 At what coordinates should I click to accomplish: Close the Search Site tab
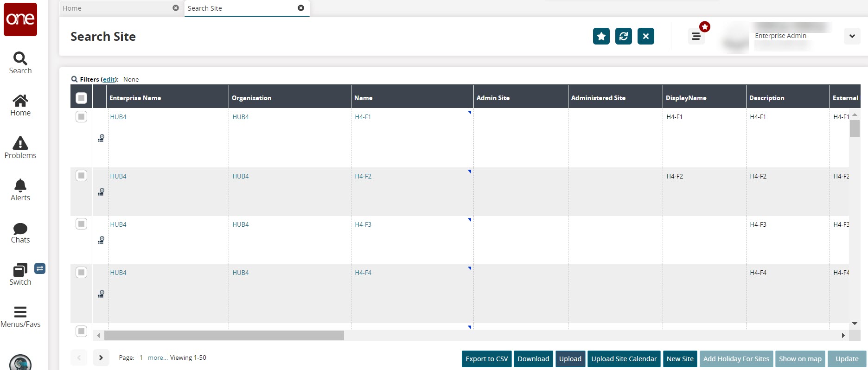click(x=301, y=8)
